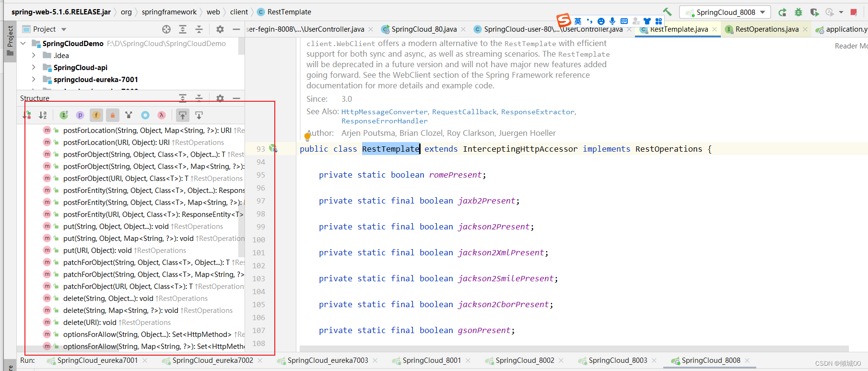
Task: Hide the Structure panel with the minus icon
Action: point(236,98)
